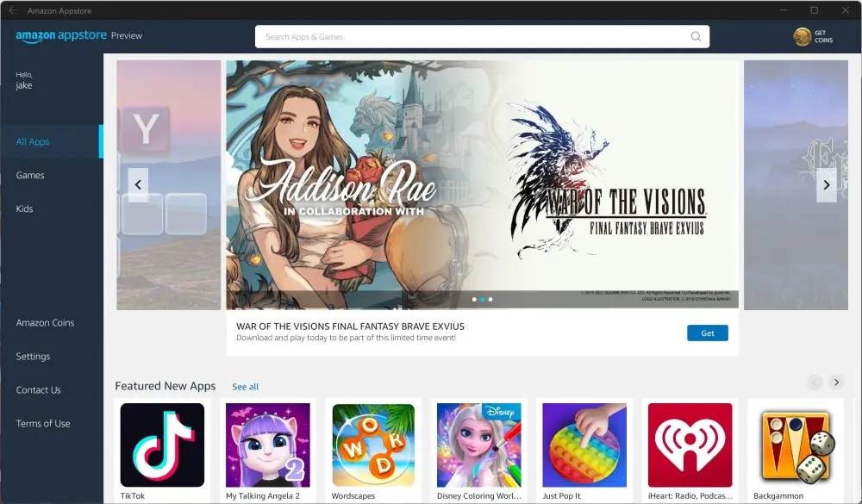Click WAR OF THE VISIONS banner title text
Image resolution: width=862 pixels, height=504 pixels.
(350, 327)
